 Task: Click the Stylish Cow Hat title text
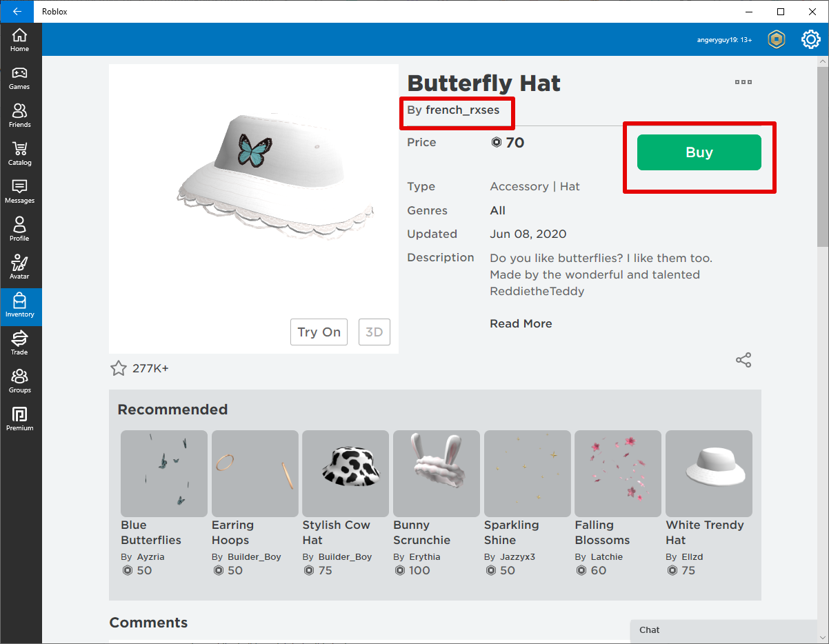336,532
